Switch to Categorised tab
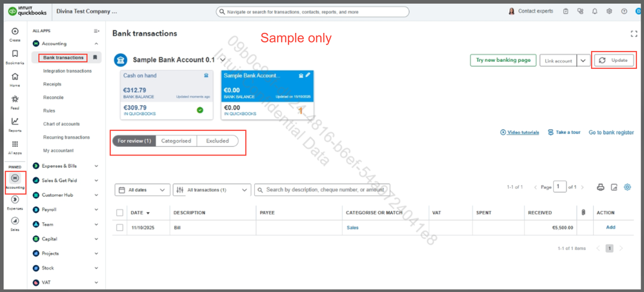This screenshot has height=292, width=644. coord(176,141)
